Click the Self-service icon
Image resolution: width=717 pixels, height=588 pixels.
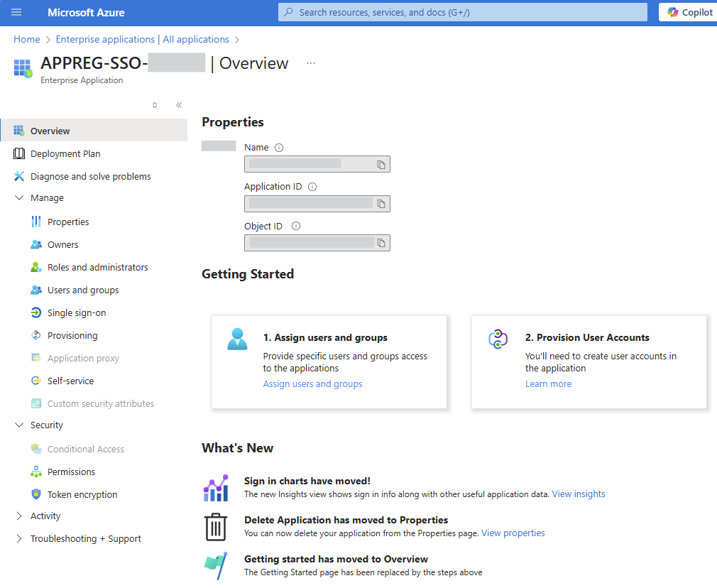pyautogui.click(x=36, y=381)
